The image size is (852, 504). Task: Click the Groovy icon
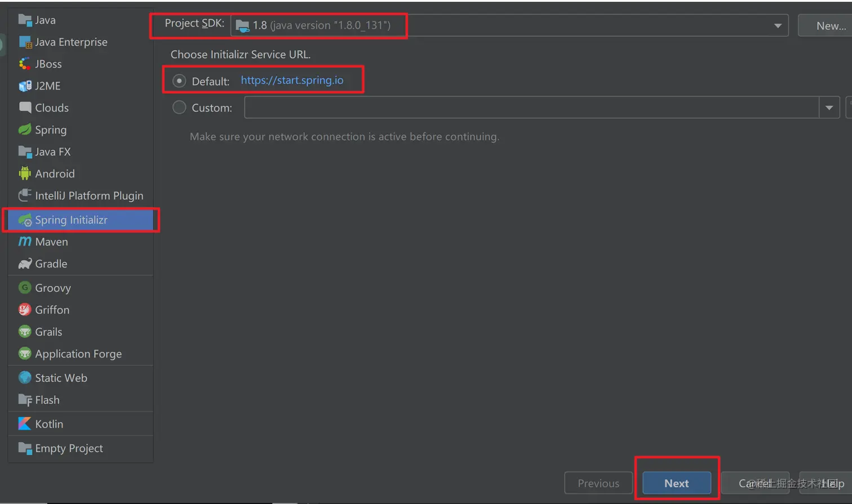click(25, 288)
